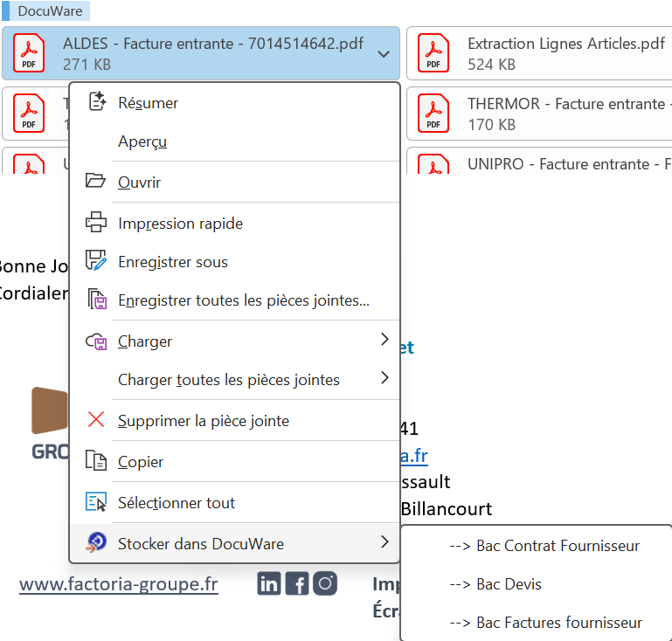Screen dimensions: 672x641
Task: Select Stocker dans DocuWare entry
Action: tap(235, 543)
